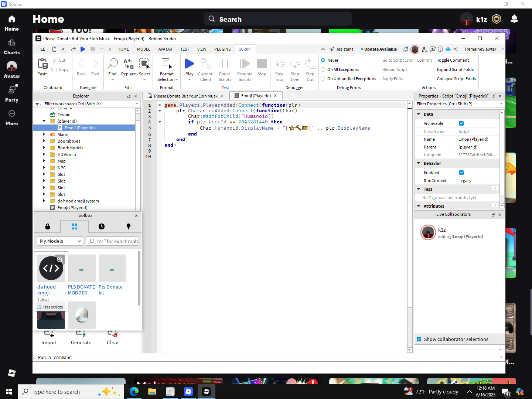Click Toggle Comment action
532x399 pixels.
[x=453, y=60]
